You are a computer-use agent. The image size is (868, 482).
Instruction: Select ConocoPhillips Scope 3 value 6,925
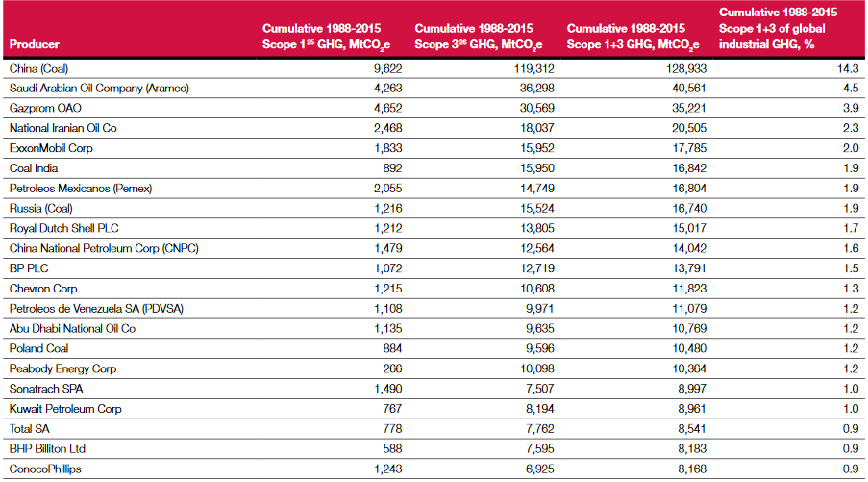539,469
